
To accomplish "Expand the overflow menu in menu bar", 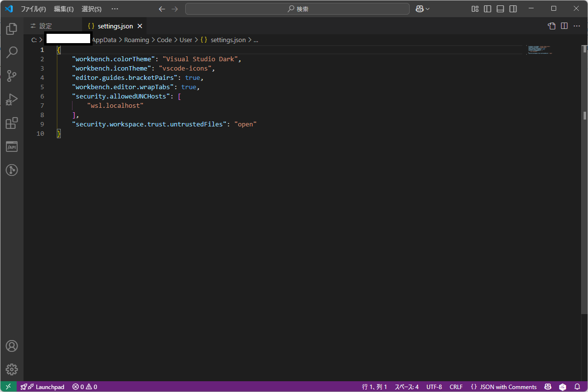I will [115, 9].
